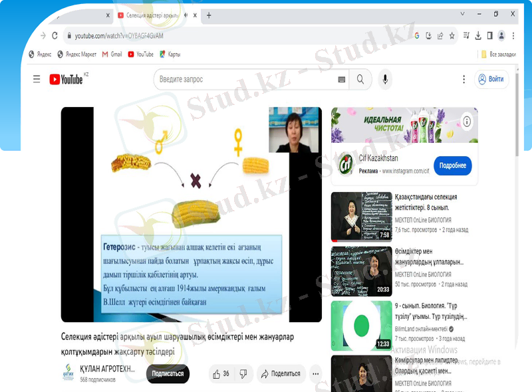Image resolution: width=532 pixels, height=392 pixels.
Task: Like the video with thumbs up
Action: click(221, 373)
